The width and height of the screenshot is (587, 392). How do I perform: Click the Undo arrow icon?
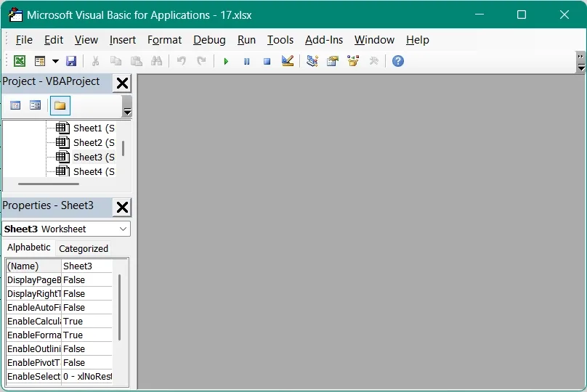(x=182, y=61)
